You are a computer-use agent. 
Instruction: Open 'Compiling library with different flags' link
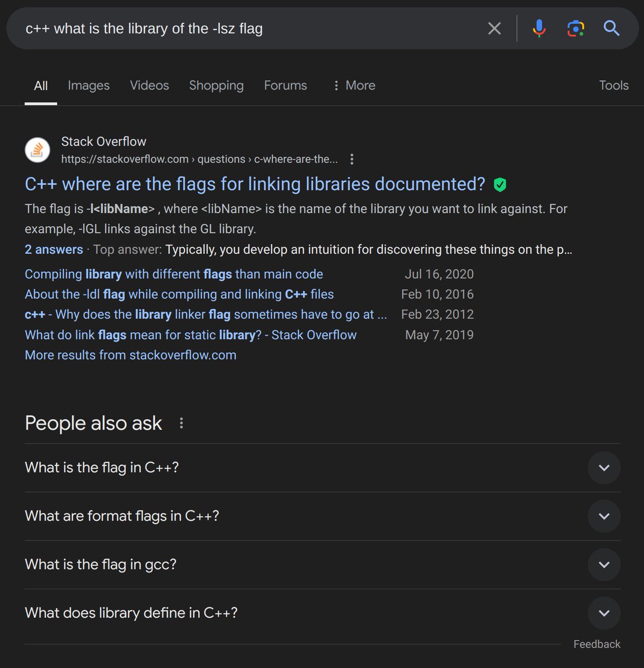pyautogui.click(x=174, y=274)
